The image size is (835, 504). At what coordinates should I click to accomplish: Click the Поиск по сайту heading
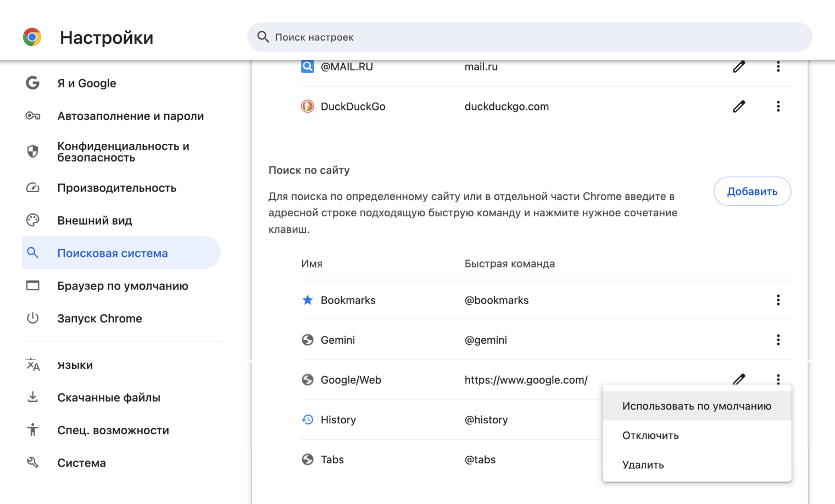[309, 170]
